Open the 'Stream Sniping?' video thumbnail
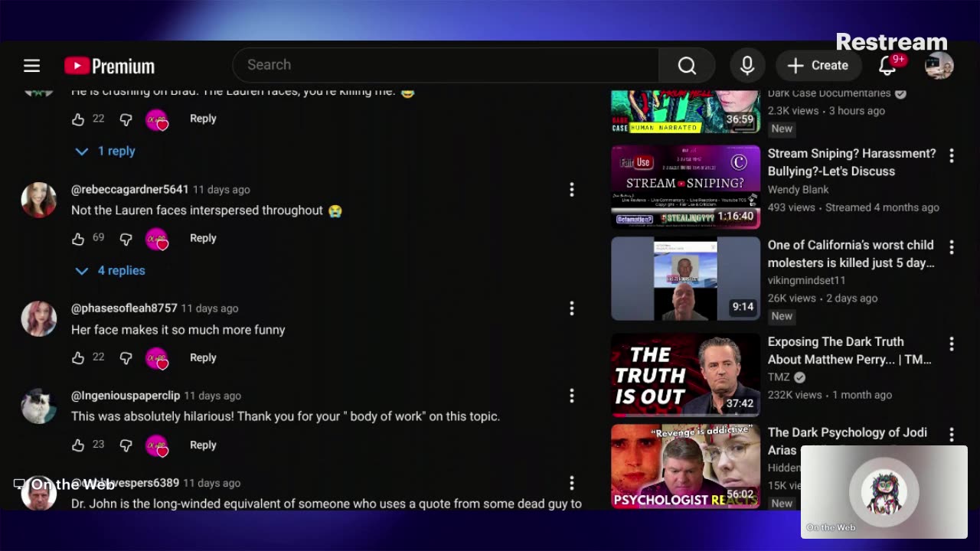This screenshot has width=980, height=551. coord(685,187)
